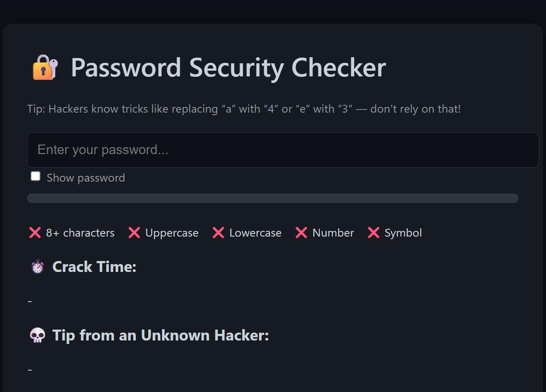This screenshot has width=546, height=392.
Task: Click the skull icon beside the hacker tip
Action: pos(37,335)
